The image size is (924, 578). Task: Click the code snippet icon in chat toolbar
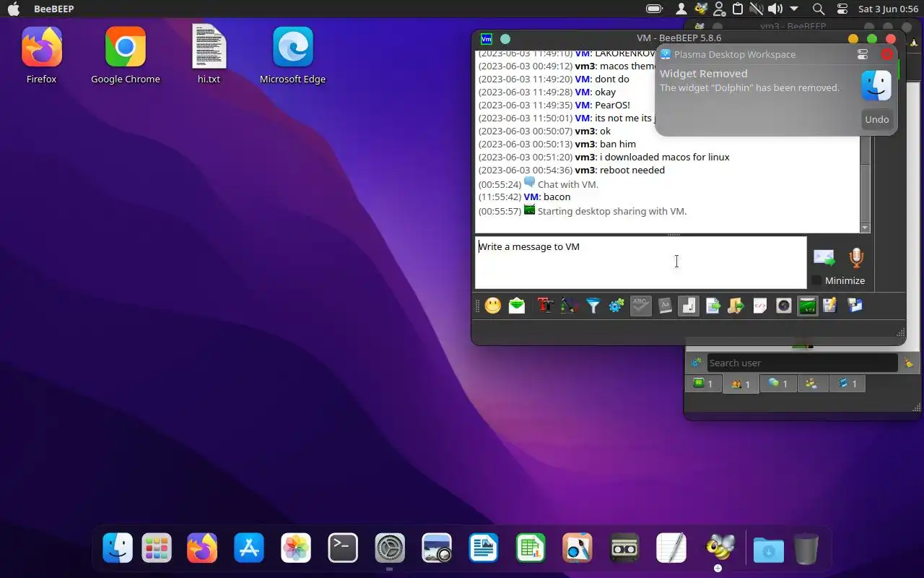pos(759,306)
